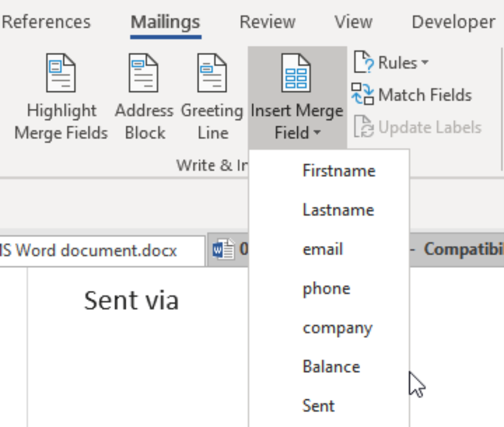This screenshot has height=427, width=504.
Task: Open the Review tab
Action: coord(267,22)
